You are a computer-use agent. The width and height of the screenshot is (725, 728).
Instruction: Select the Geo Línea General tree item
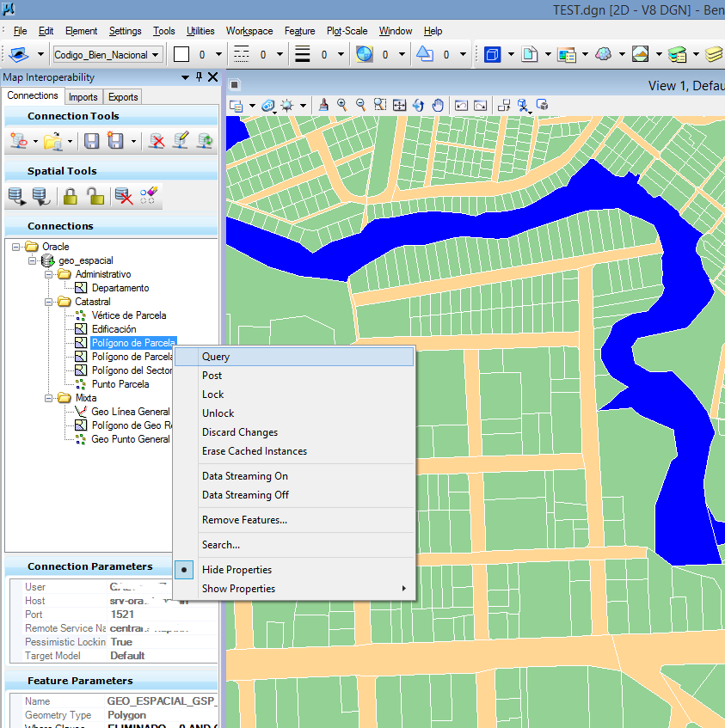coord(131,412)
